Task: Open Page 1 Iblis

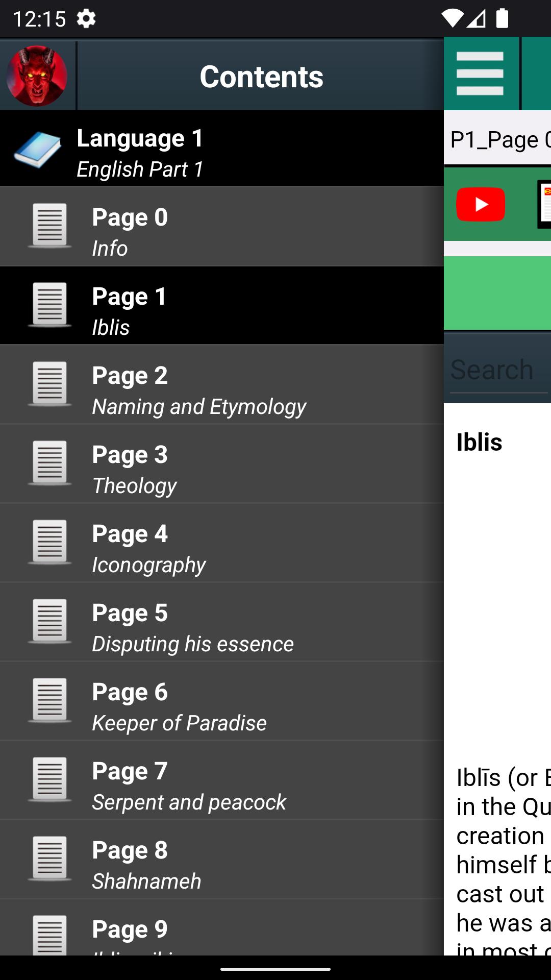Action: [x=221, y=305]
